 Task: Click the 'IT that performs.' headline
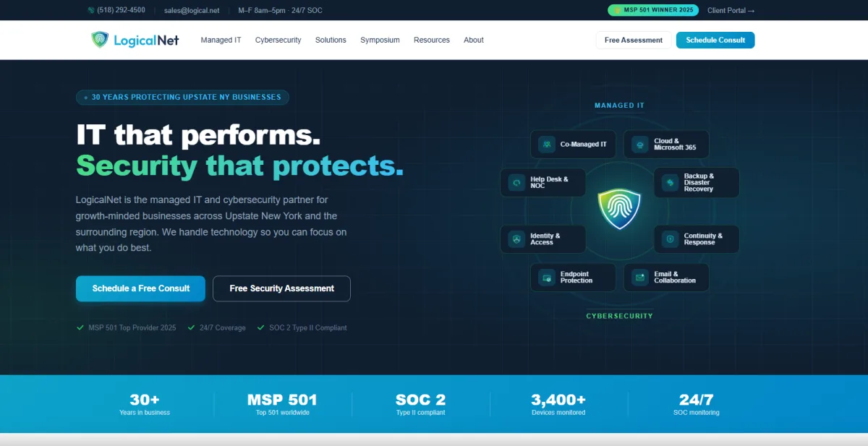[198, 135]
